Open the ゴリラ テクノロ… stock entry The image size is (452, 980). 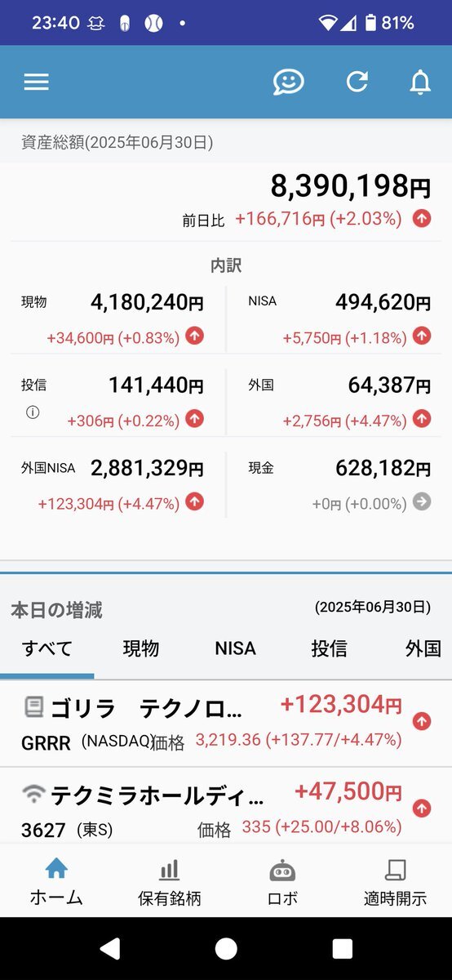tap(226, 724)
